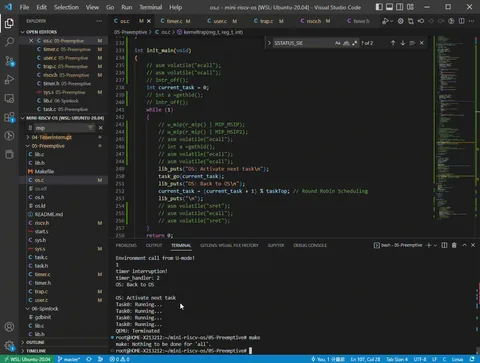Screen dimensions: 480x363
Task: Go to the previous find match arrow
Action: tap(393, 43)
